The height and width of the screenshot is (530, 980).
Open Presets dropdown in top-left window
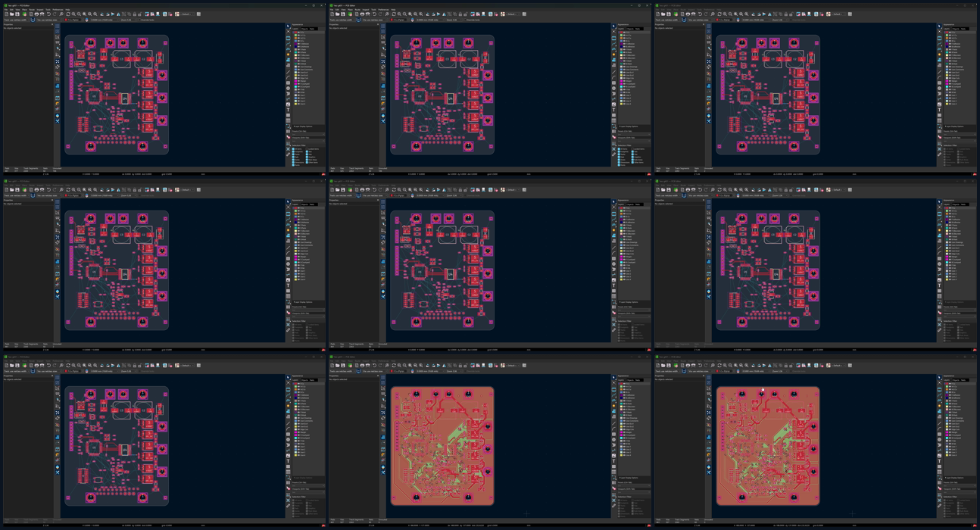tap(308, 135)
